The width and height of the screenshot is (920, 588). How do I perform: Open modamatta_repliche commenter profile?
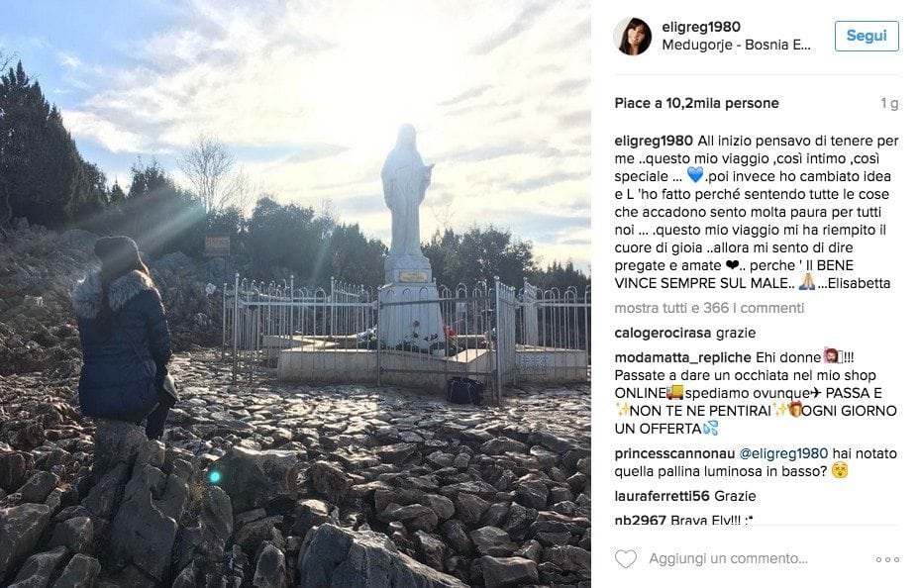pyautogui.click(x=683, y=357)
